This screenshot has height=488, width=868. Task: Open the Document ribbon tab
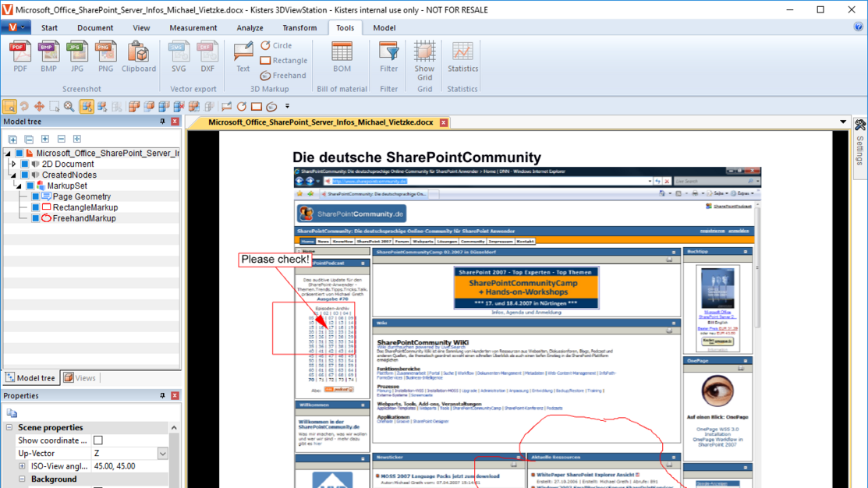(x=95, y=27)
